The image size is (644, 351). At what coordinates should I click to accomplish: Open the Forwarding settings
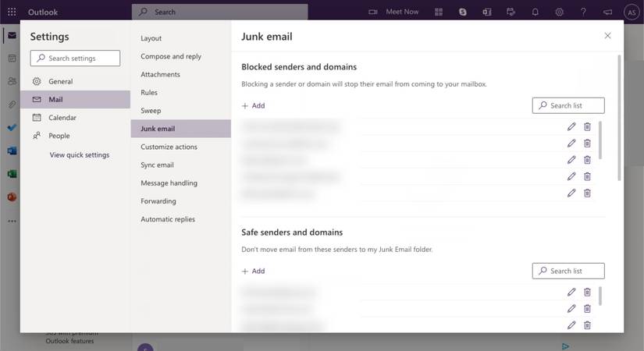tap(181, 200)
